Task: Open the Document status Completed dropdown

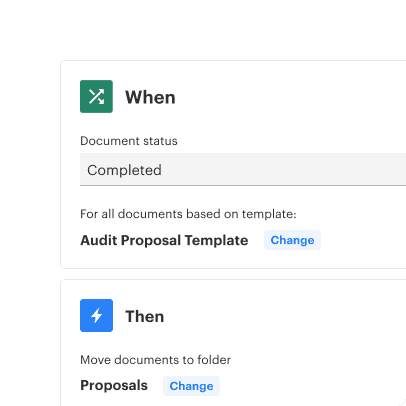Action: pyautogui.click(x=243, y=169)
